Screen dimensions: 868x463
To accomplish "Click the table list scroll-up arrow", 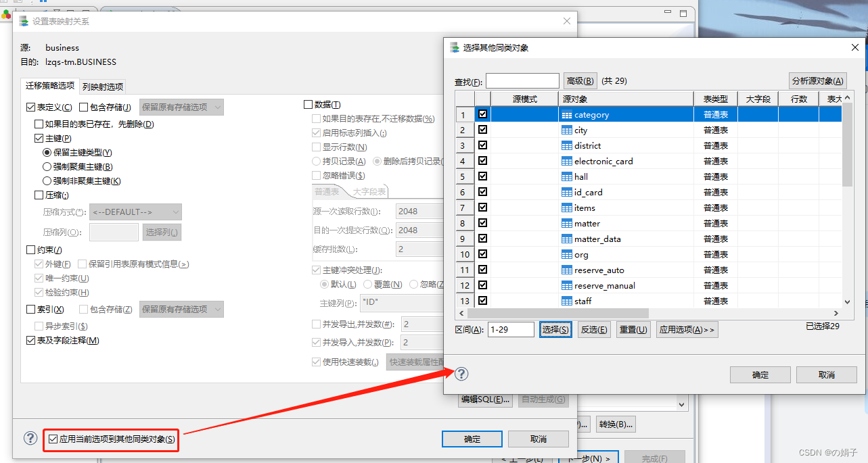I will 848,99.
